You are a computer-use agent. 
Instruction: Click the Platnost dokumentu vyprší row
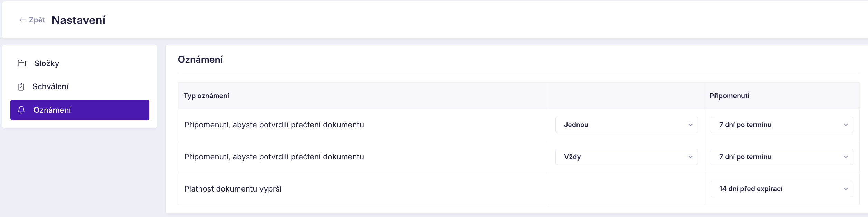(x=519, y=189)
